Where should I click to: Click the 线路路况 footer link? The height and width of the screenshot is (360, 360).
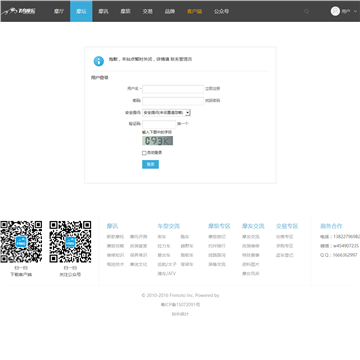click(217, 255)
